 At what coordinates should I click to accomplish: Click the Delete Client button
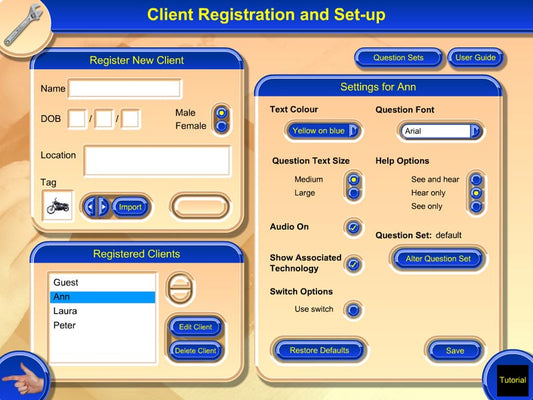click(x=195, y=351)
